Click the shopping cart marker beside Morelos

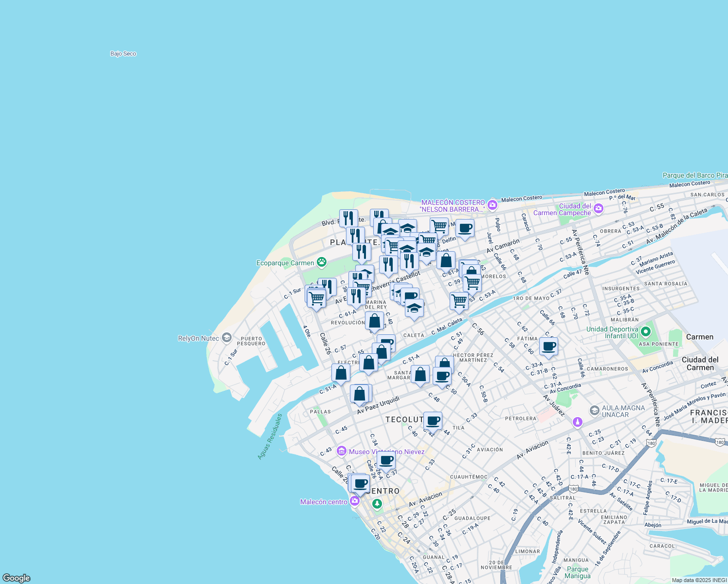click(x=472, y=283)
